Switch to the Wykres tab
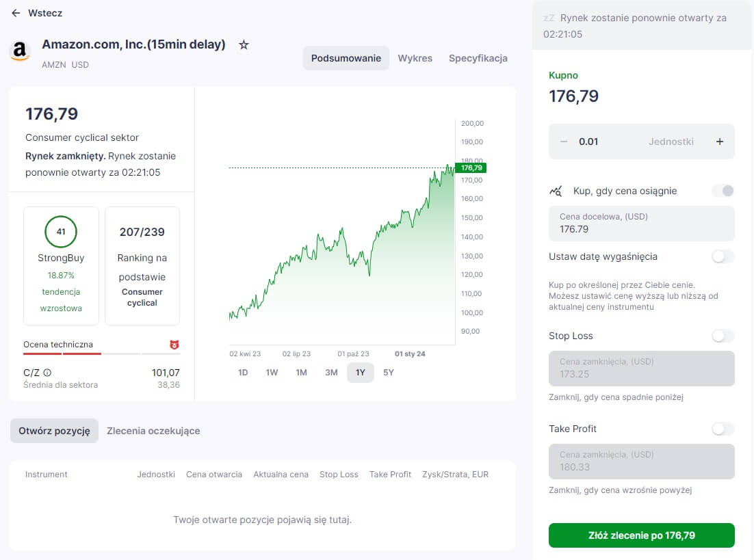 [415, 58]
